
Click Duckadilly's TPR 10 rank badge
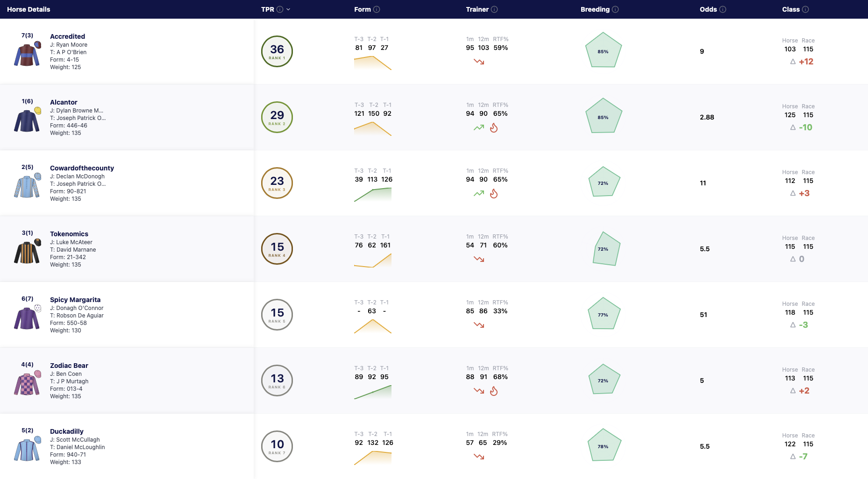pos(277,446)
